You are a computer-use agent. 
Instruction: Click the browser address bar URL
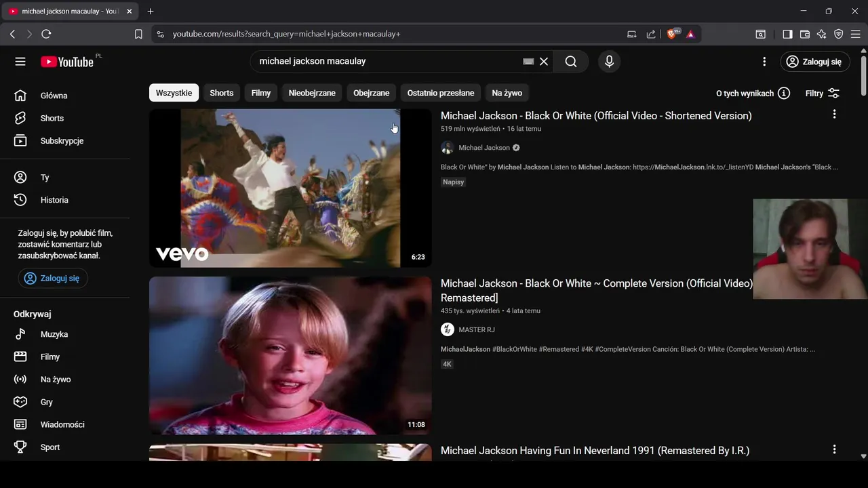point(286,34)
